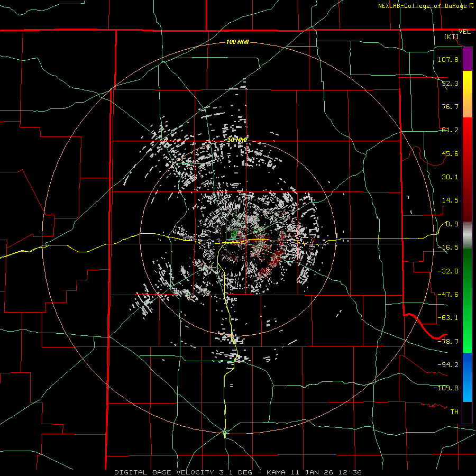
Task: Click the -109.8 value on velocity scale
Action: click(x=446, y=388)
